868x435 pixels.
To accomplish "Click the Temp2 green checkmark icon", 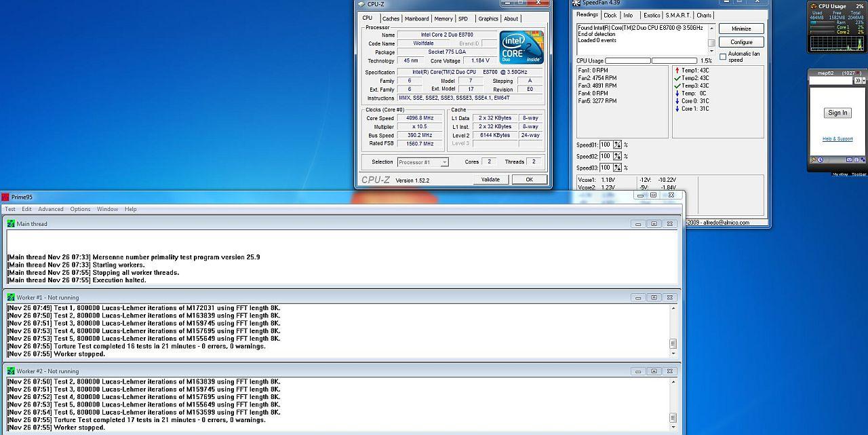I will 677,78.
